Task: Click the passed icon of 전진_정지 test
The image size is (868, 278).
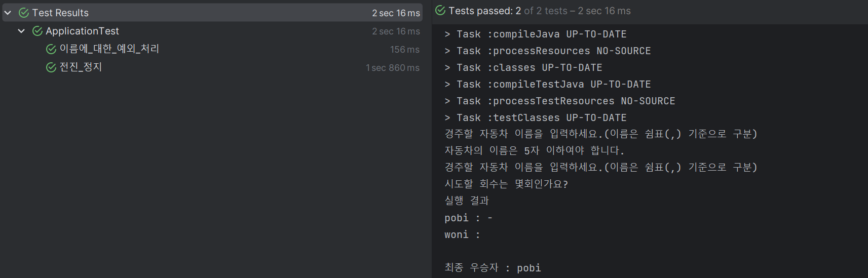Action: 51,67
